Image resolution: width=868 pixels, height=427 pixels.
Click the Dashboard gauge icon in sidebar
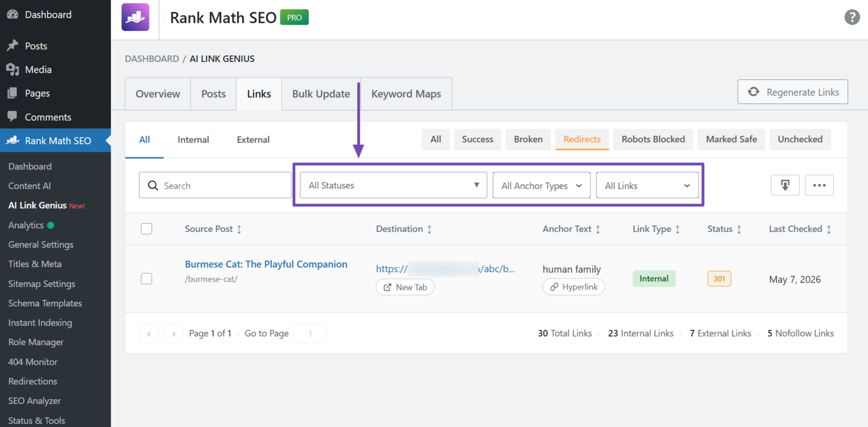click(x=12, y=14)
